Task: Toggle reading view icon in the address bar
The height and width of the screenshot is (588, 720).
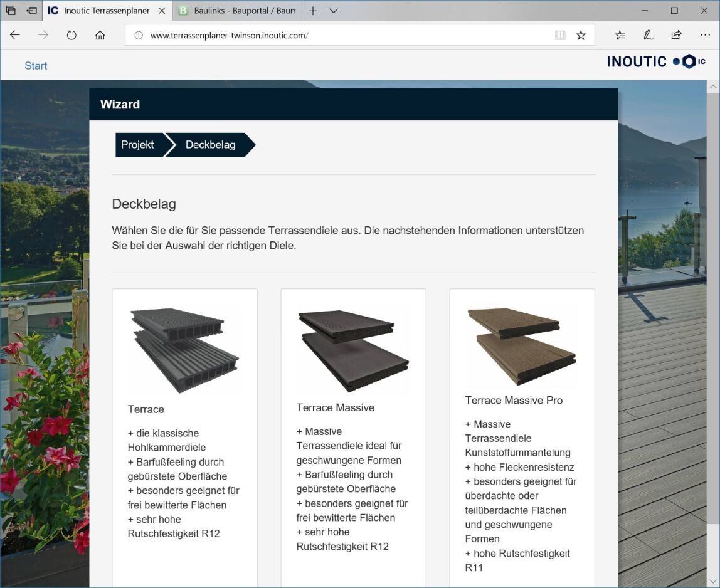Action: [x=559, y=35]
